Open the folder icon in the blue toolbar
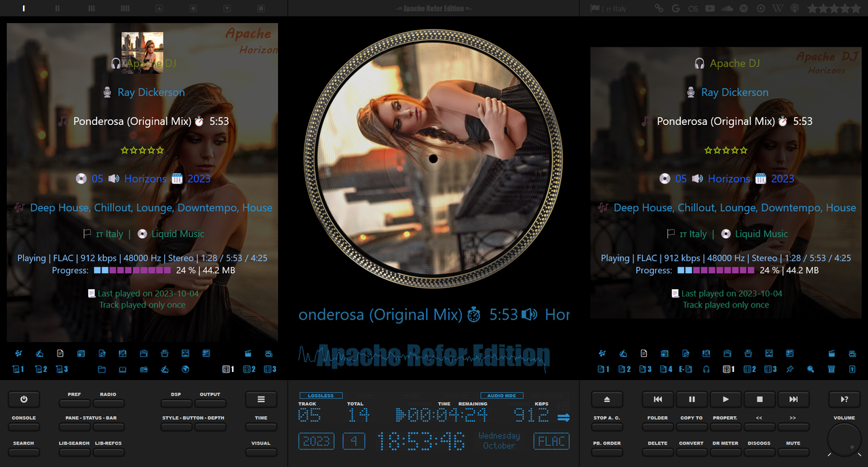This screenshot has width=868, height=467. tap(102, 369)
